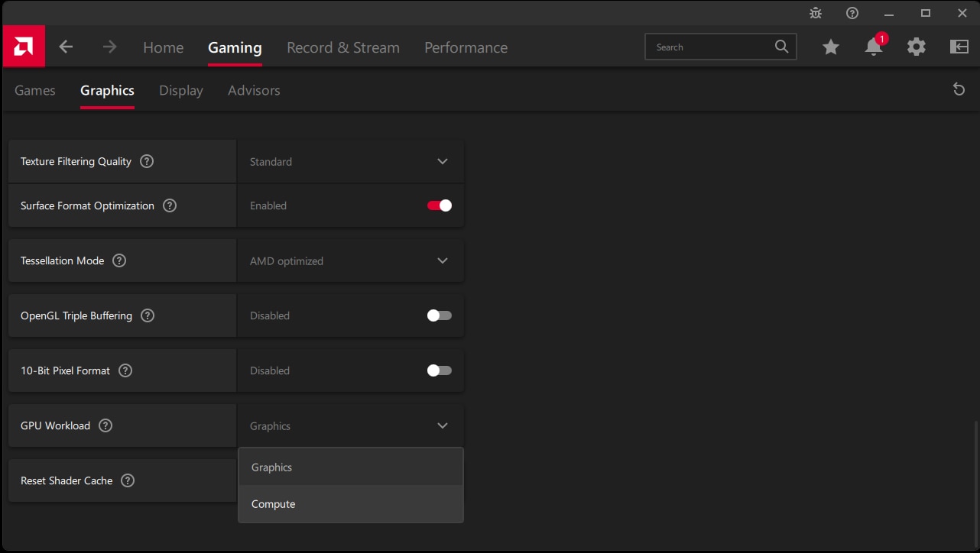Viewport: 980px width, 553px height.
Task: Show help for Texture Filtering Quality
Action: click(147, 161)
